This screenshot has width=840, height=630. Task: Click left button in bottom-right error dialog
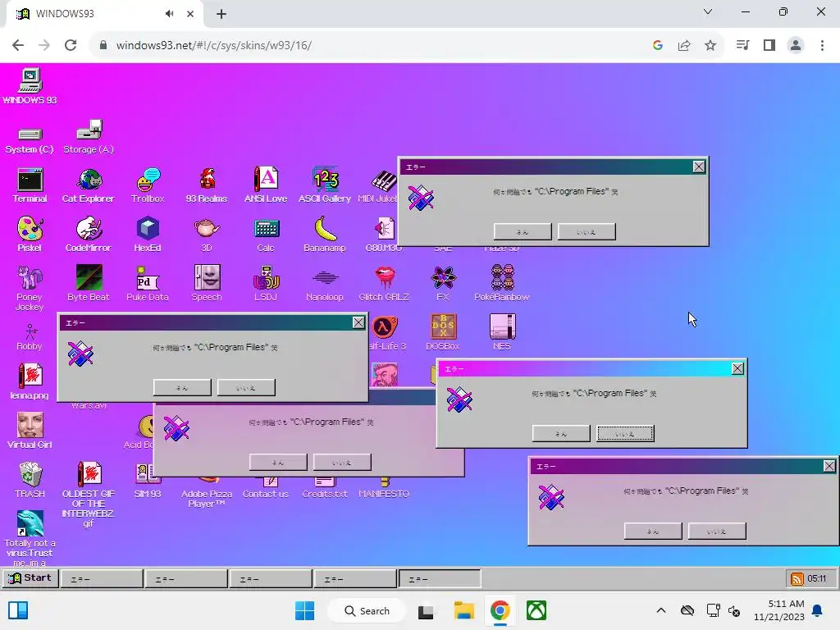[x=652, y=531]
